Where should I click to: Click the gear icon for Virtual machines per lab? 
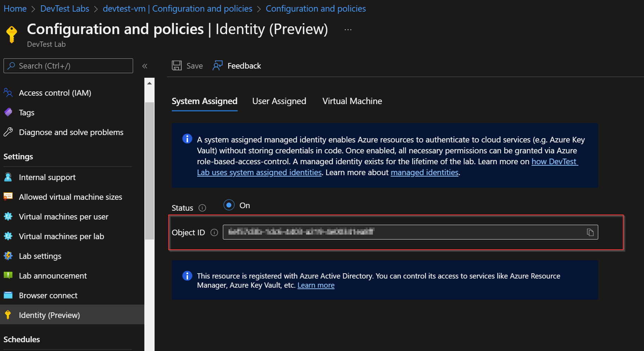pos(8,236)
